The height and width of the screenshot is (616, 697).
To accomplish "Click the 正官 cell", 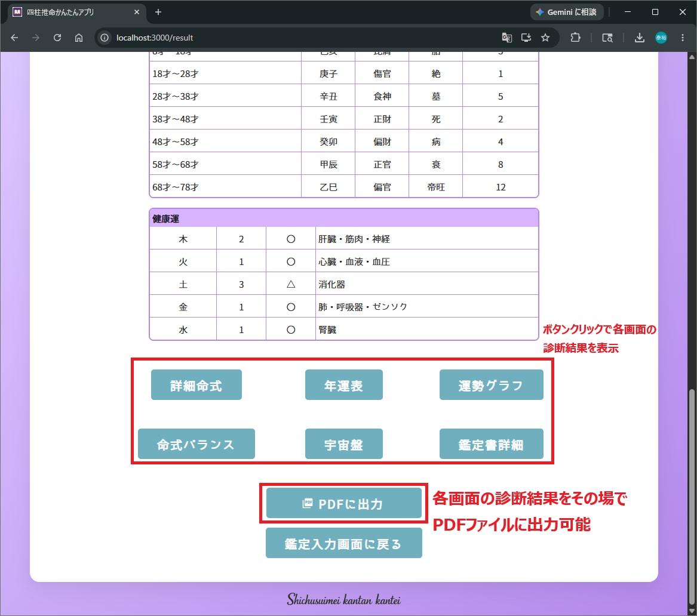I will [382, 164].
